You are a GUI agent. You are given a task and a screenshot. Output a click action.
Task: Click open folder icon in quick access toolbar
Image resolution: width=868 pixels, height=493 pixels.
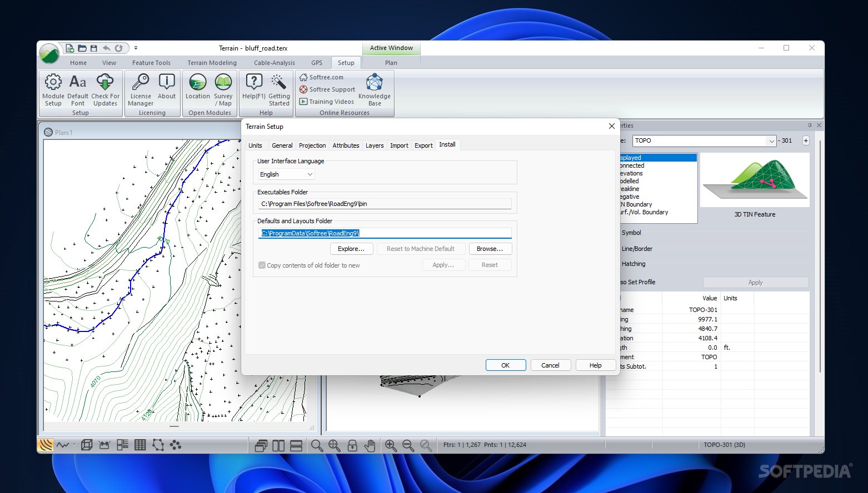coord(82,48)
